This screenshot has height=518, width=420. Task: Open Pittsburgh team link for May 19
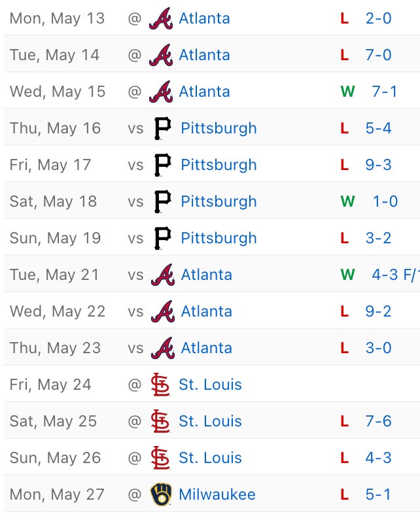[x=219, y=238]
